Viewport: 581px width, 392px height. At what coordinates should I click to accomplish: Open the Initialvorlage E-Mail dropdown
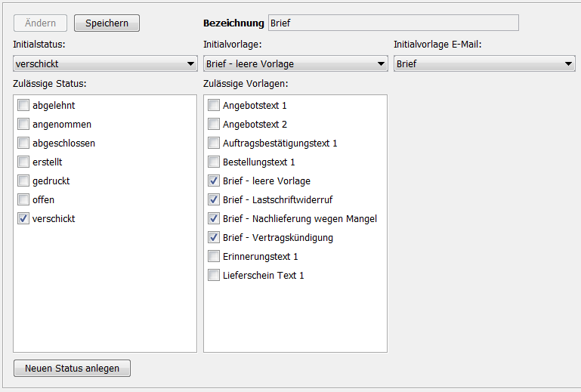pos(484,64)
